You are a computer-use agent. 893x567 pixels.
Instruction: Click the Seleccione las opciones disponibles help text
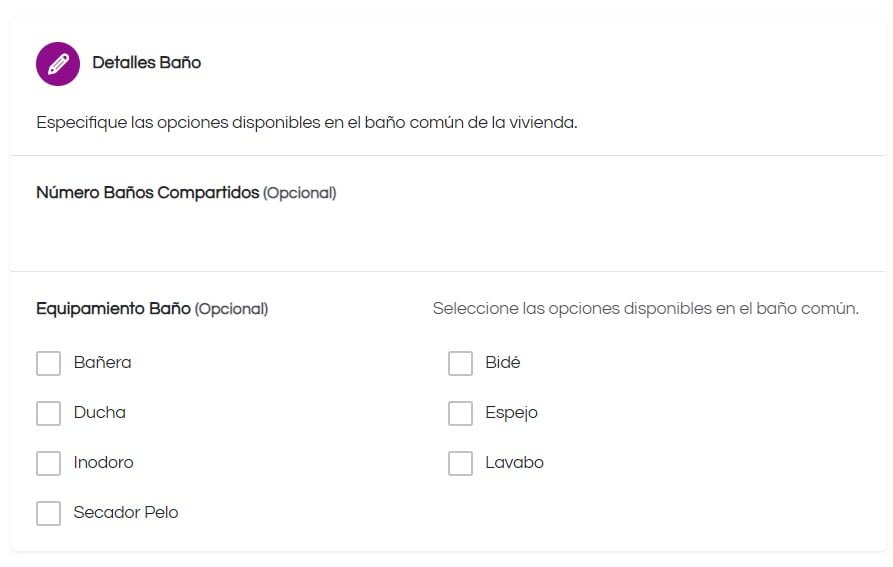[646, 309]
